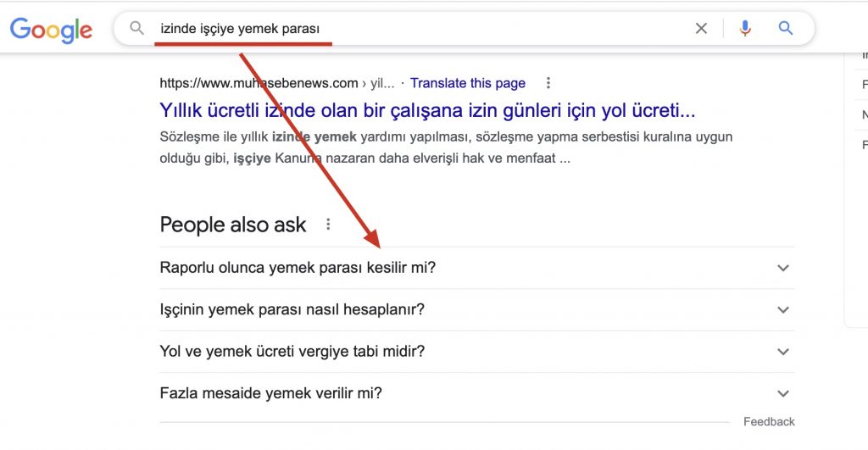Open the Google logo homepage link
Viewport: 868px width, 450px height.
(x=51, y=30)
